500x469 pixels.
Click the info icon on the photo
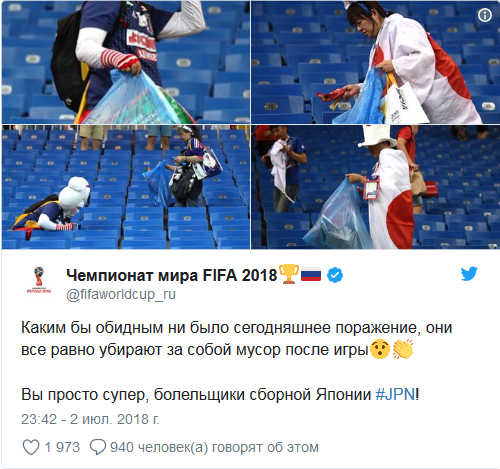pos(485,15)
